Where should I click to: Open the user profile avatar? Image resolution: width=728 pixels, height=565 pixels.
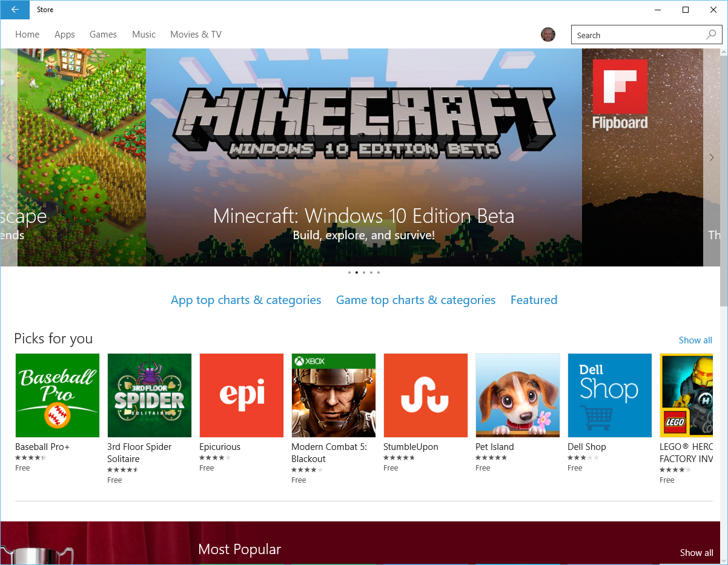pos(548,35)
